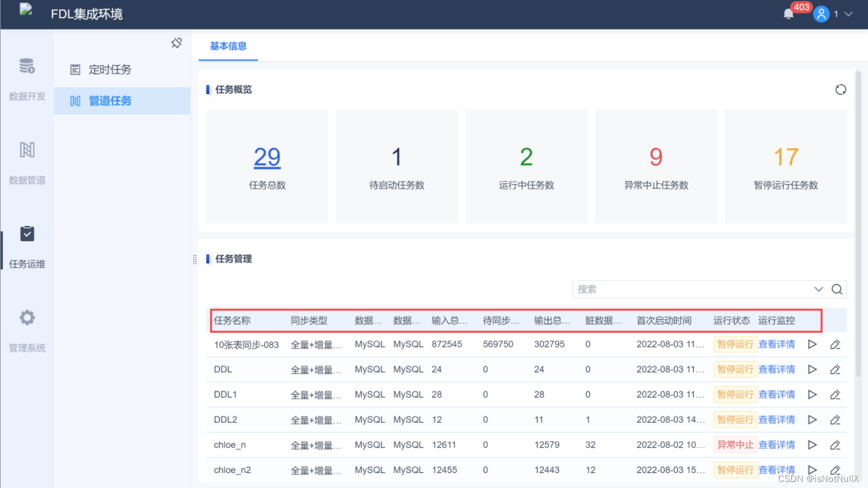Edit the DDL2 task
The image size is (868, 488).
835,420
